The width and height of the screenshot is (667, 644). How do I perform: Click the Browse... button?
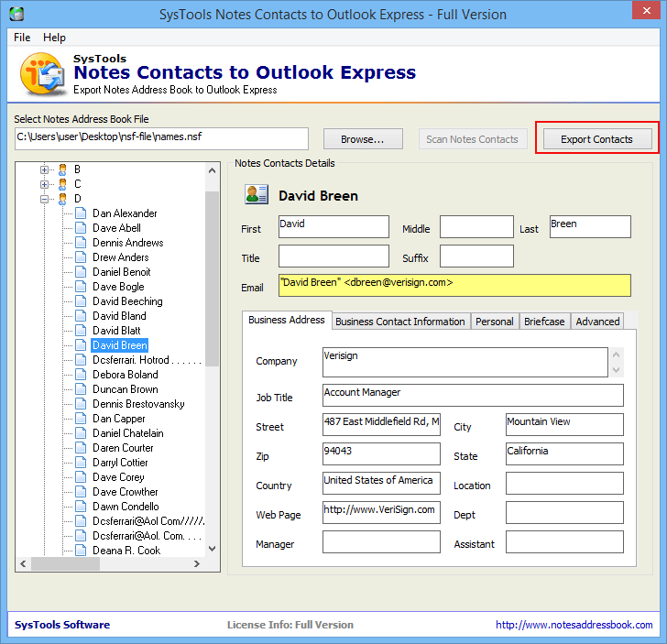click(x=363, y=139)
